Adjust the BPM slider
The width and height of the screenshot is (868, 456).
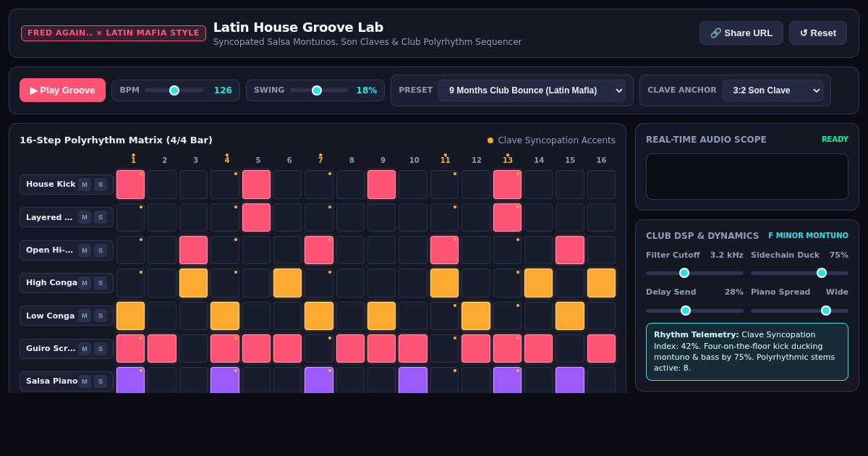pyautogui.click(x=174, y=90)
